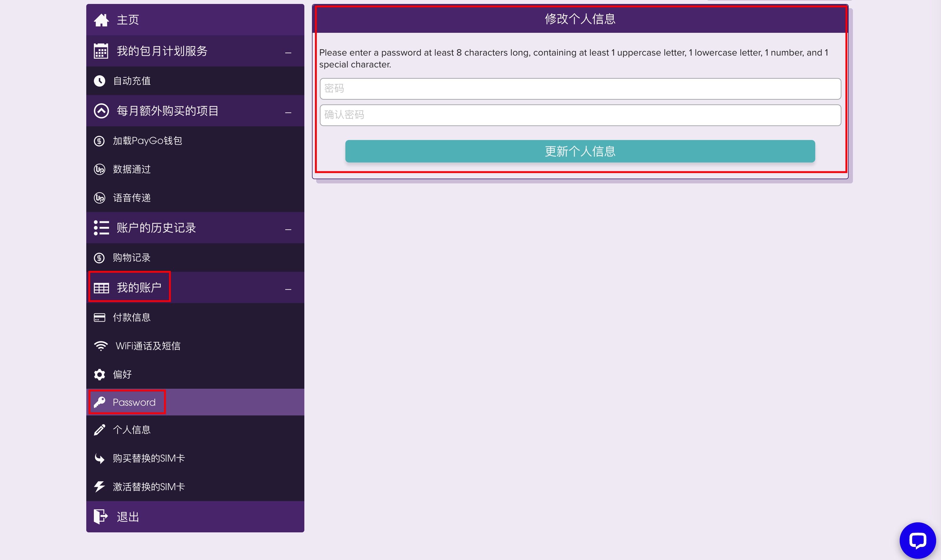Click the table icon for 我的账户
Viewport: 941px width, 560px height.
click(x=101, y=288)
